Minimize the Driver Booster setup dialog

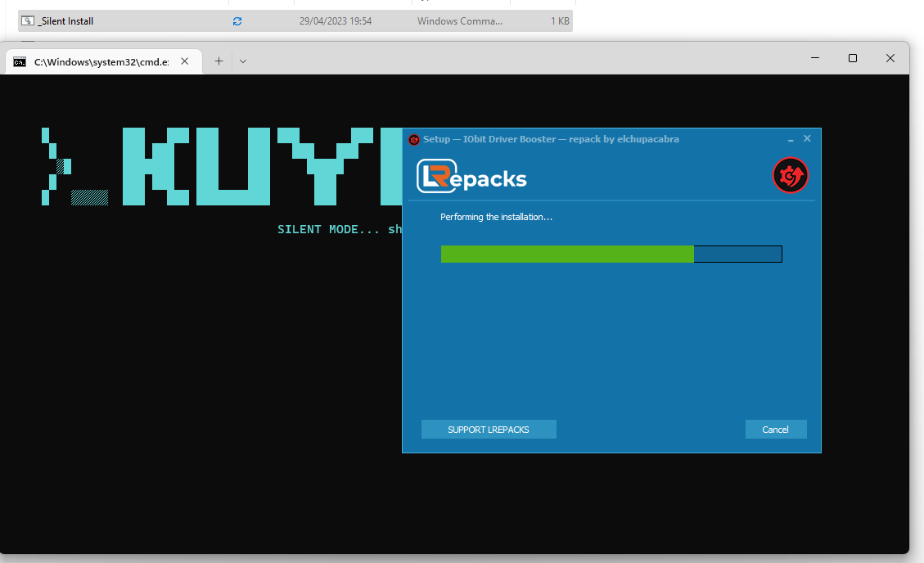(791, 139)
